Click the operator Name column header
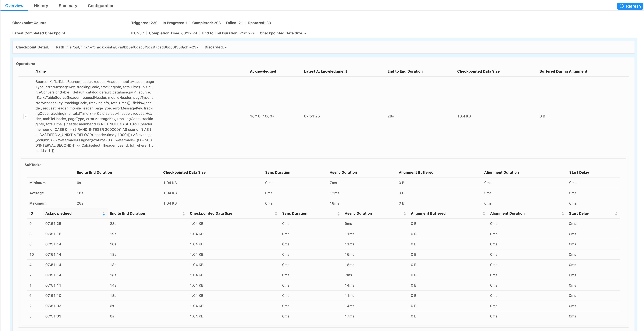 click(x=40, y=71)
